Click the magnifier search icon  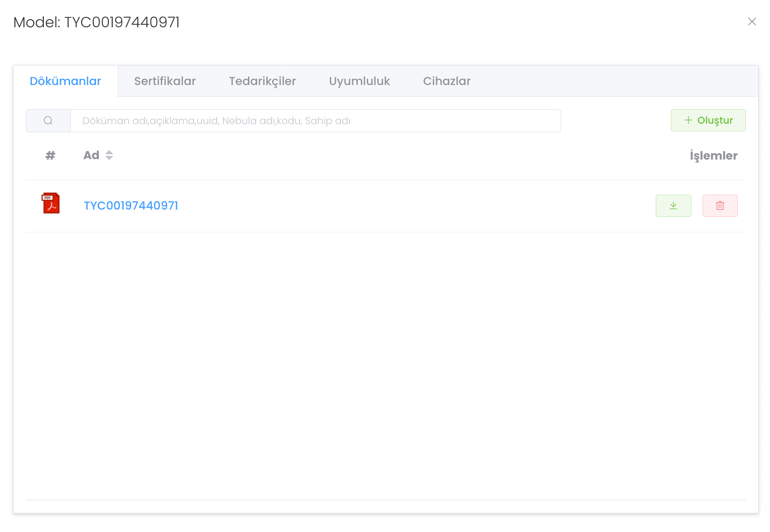point(48,120)
